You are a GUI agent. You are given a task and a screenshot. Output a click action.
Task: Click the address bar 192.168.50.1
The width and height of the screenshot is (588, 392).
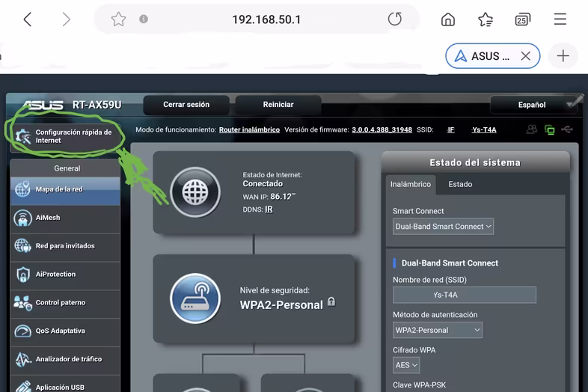[266, 19]
